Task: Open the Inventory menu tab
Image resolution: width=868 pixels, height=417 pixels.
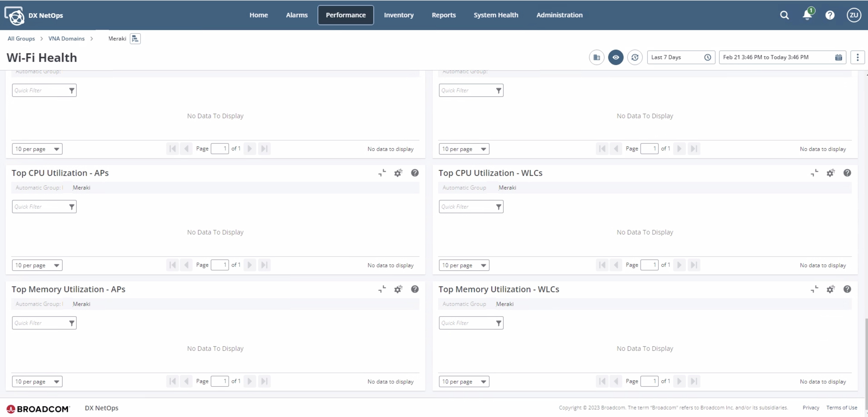Action: pos(399,15)
